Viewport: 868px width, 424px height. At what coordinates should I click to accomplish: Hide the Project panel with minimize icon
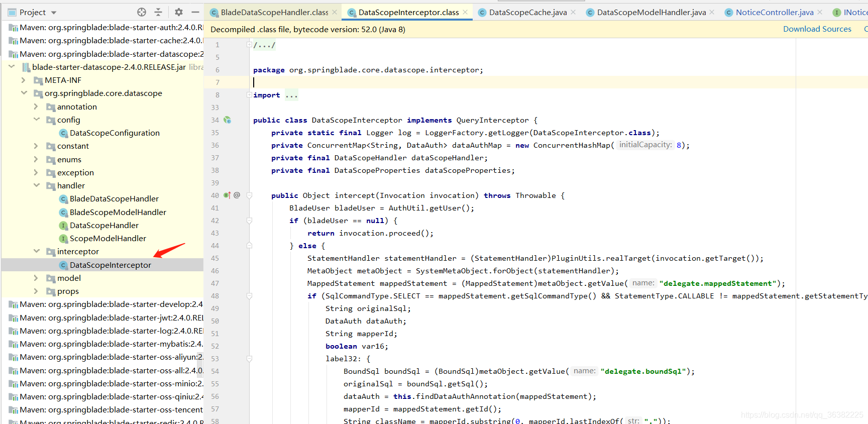point(195,12)
